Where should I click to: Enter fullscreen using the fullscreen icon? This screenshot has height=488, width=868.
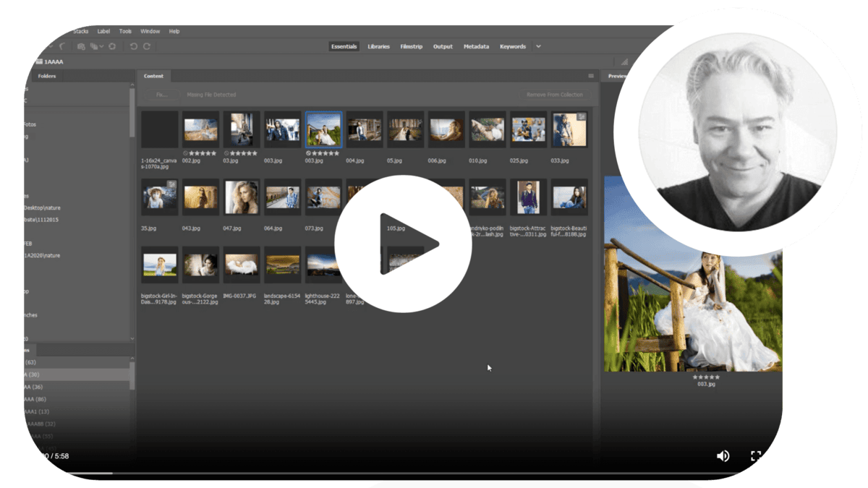click(756, 455)
